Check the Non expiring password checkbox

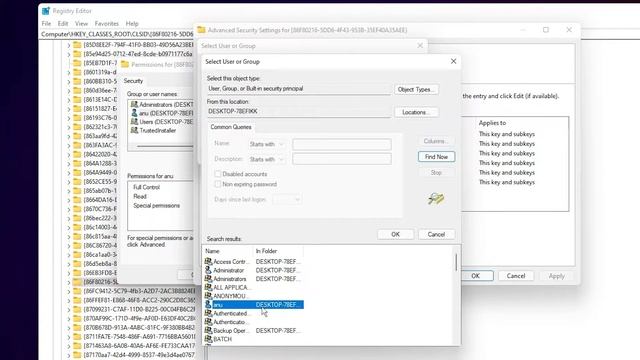click(x=218, y=184)
